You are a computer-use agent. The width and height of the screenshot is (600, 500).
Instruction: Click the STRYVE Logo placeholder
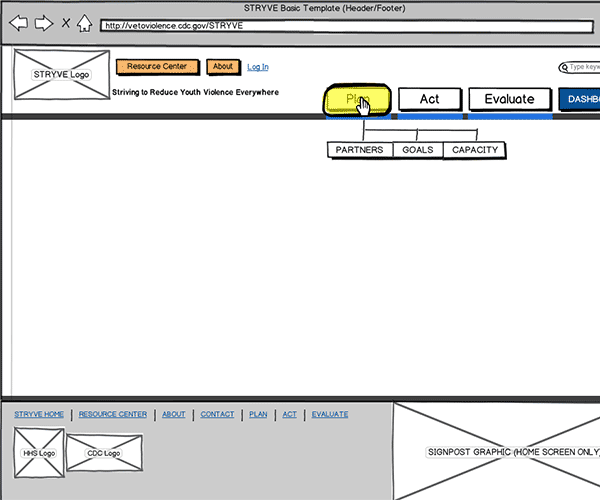click(62, 75)
